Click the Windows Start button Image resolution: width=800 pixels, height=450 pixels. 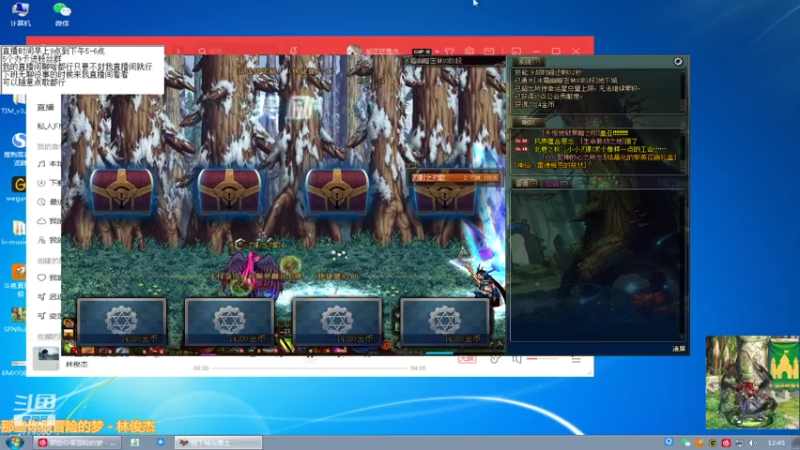tap(14, 442)
